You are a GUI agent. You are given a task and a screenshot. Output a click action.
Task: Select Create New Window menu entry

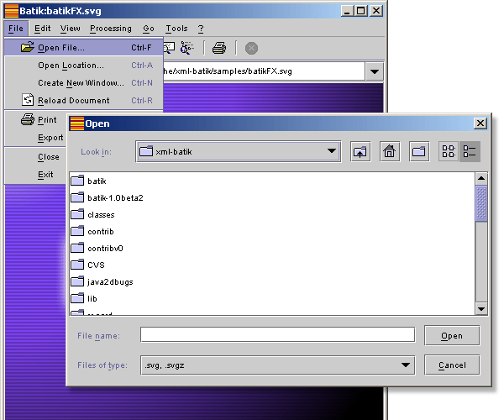click(81, 83)
